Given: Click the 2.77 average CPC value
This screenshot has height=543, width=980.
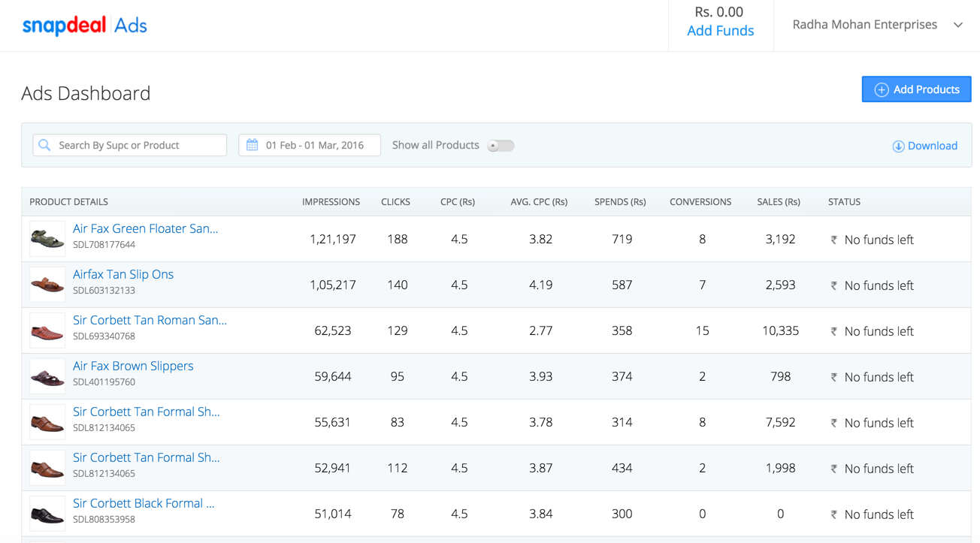Looking at the screenshot, I should point(540,331).
